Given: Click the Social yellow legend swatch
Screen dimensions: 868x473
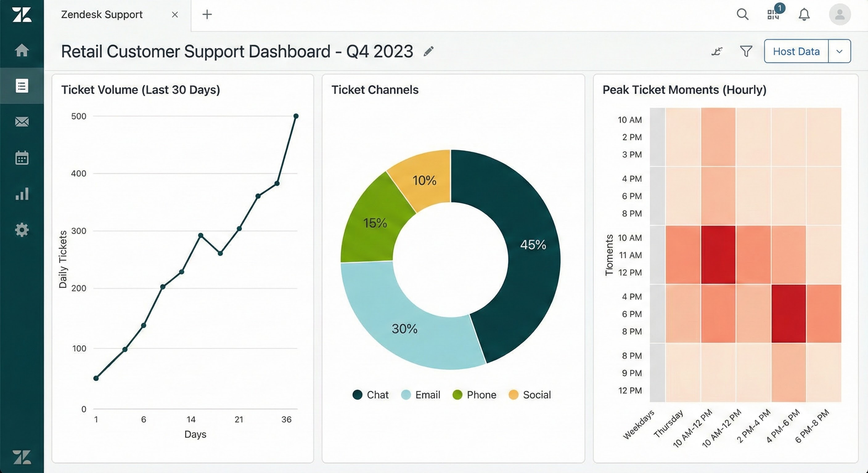Looking at the screenshot, I should [513, 394].
